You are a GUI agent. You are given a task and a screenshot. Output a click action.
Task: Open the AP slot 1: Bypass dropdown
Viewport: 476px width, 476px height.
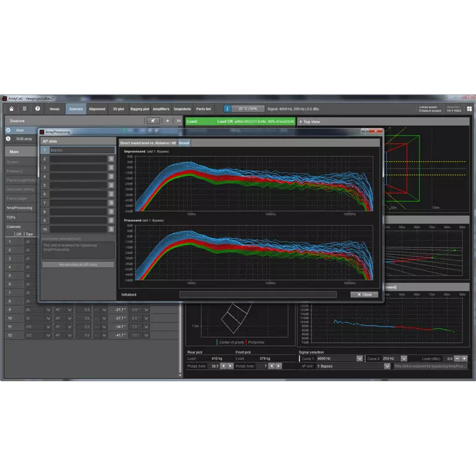387,366
